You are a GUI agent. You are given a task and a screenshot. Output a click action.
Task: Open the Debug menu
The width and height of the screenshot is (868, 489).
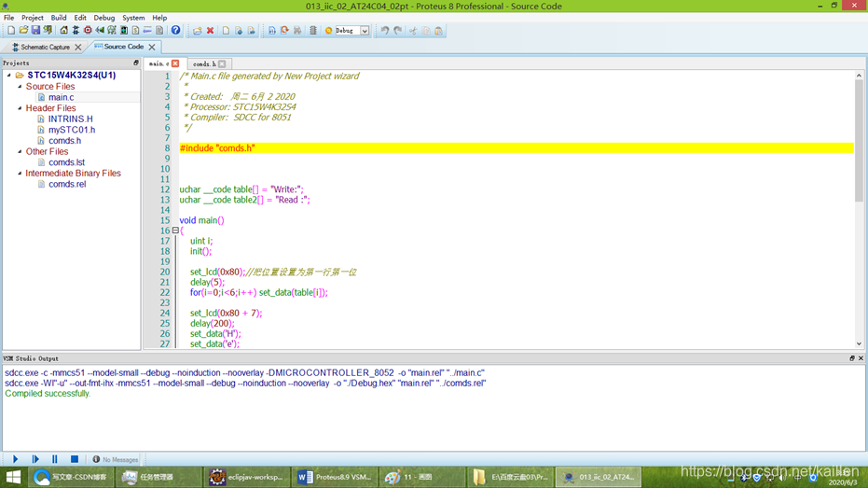pos(104,18)
